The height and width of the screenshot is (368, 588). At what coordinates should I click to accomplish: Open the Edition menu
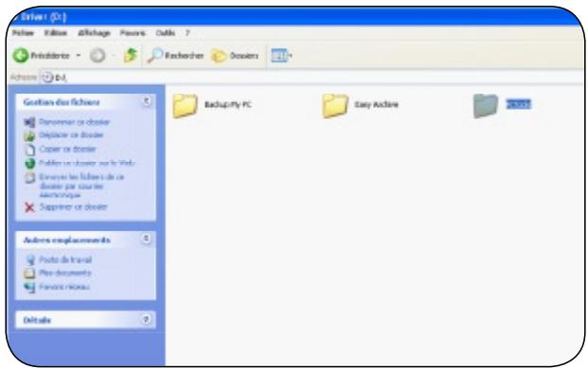(x=56, y=33)
